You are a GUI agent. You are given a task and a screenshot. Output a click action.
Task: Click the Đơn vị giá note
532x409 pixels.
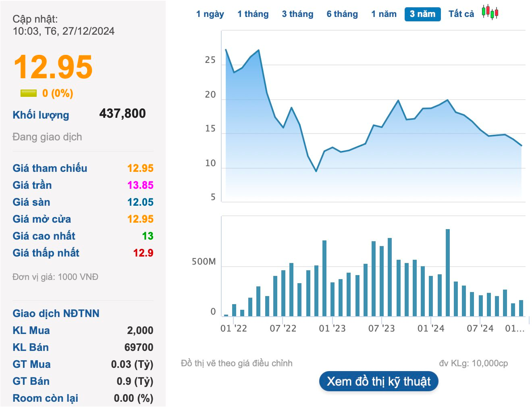click(55, 277)
